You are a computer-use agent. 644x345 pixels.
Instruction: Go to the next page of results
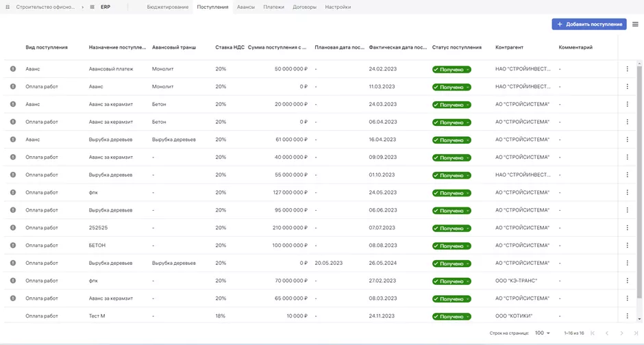tap(621, 333)
